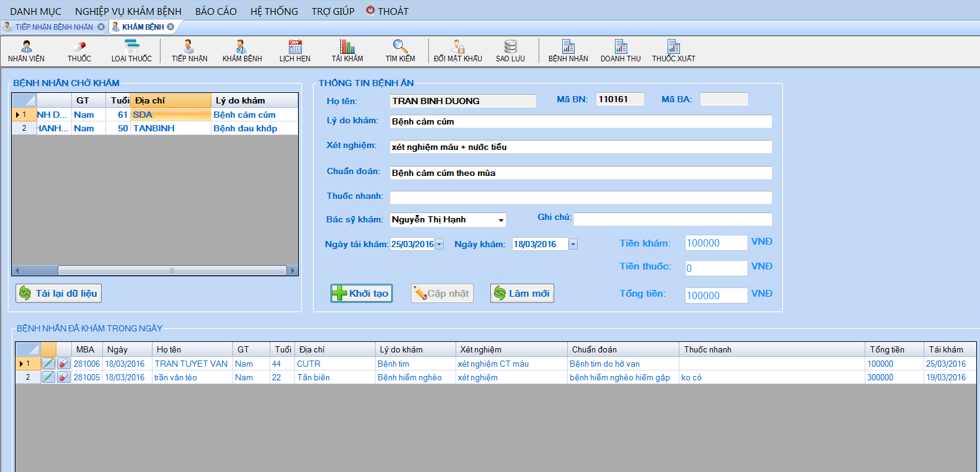Screen dimensions: 980x472
Task: Click the Chuẩn đoán input field
Action: [x=581, y=173]
